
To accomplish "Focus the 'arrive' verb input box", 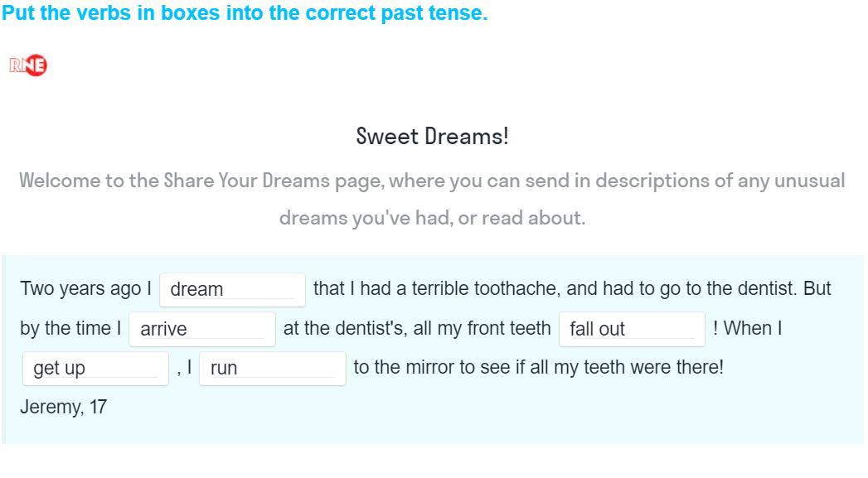I will [x=202, y=329].
